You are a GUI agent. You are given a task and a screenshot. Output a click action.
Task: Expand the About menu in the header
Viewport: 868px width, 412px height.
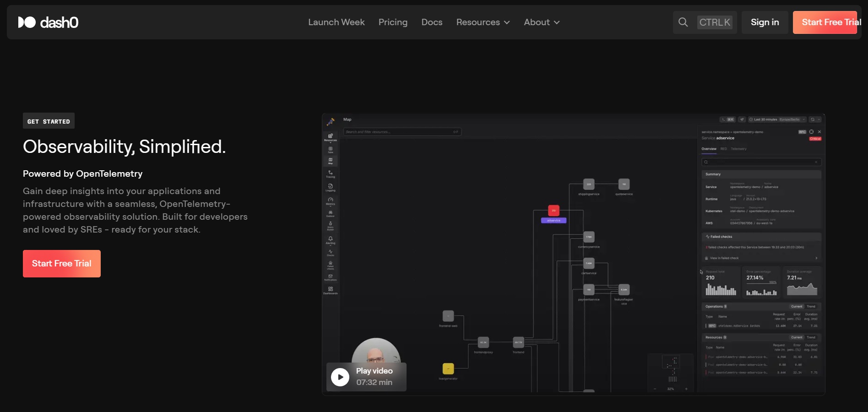click(x=542, y=22)
